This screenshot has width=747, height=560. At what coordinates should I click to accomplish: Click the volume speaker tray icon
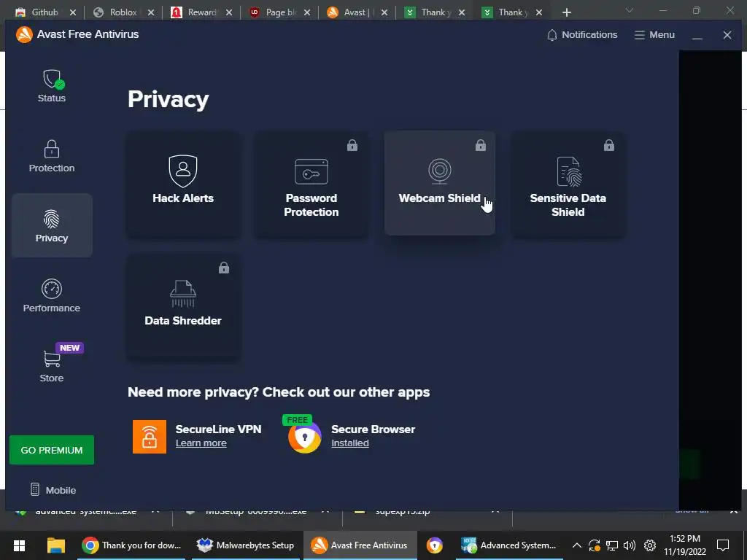630,545
